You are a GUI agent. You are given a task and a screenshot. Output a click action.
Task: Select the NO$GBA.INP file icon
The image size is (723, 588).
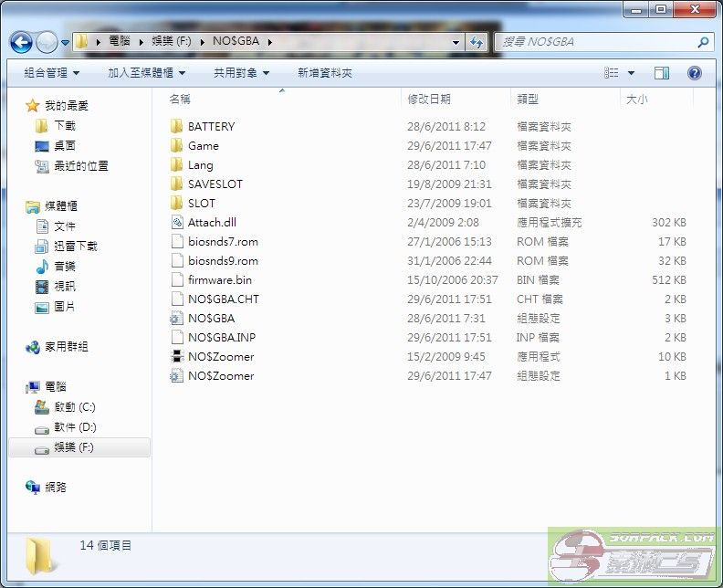177,337
